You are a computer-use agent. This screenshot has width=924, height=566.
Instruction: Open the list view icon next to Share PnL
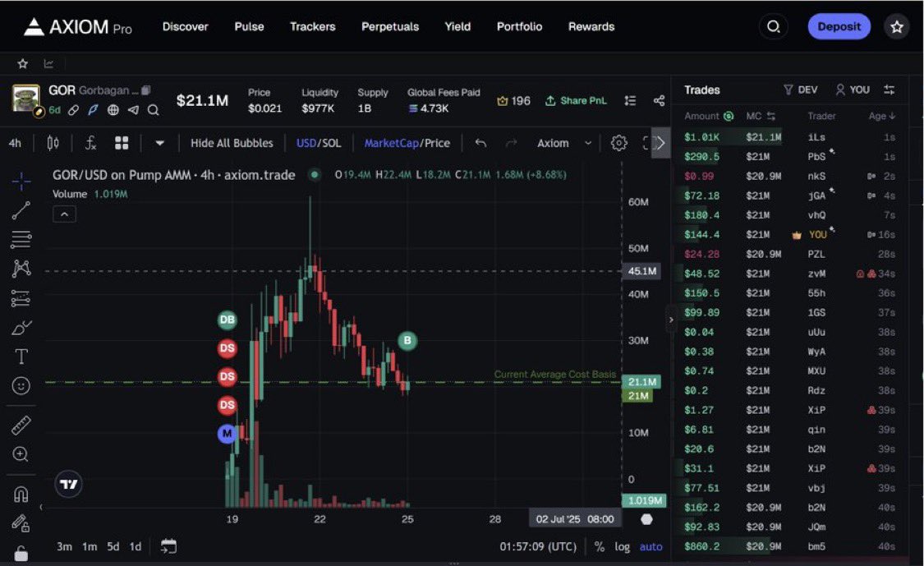630,101
